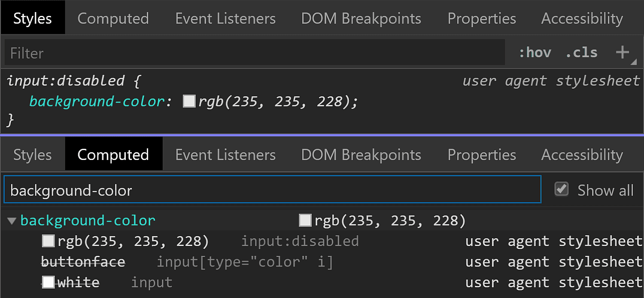This screenshot has width=644, height=298.
Task: Click the background-color property name in Styles
Action: (x=97, y=102)
